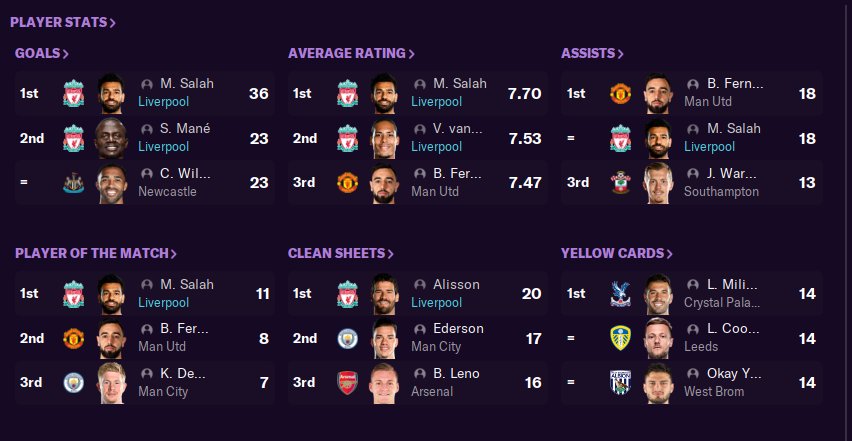Click West Brom badge beside Okay Y.
The height and width of the screenshot is (441, 852).
point(620,383)
